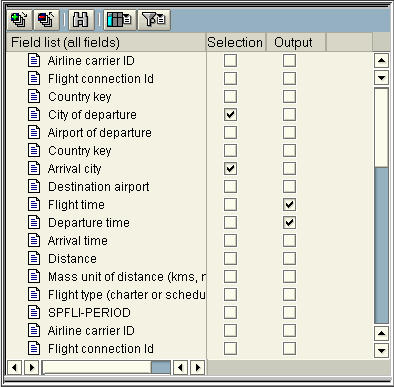Select the Flight type field entry
Viewport: 394px width, 387px height.
[x=126, y=294]
